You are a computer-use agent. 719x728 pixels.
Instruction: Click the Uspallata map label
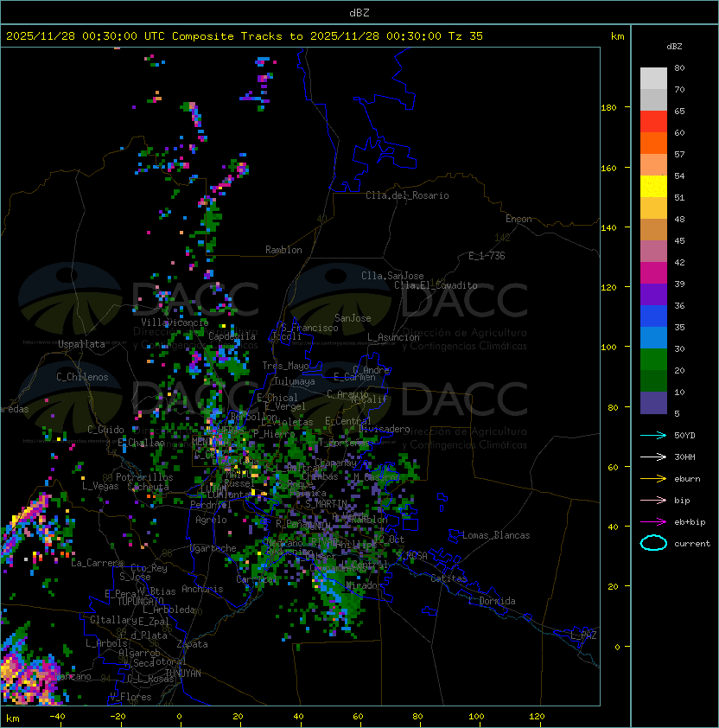[x=81, y=344]
